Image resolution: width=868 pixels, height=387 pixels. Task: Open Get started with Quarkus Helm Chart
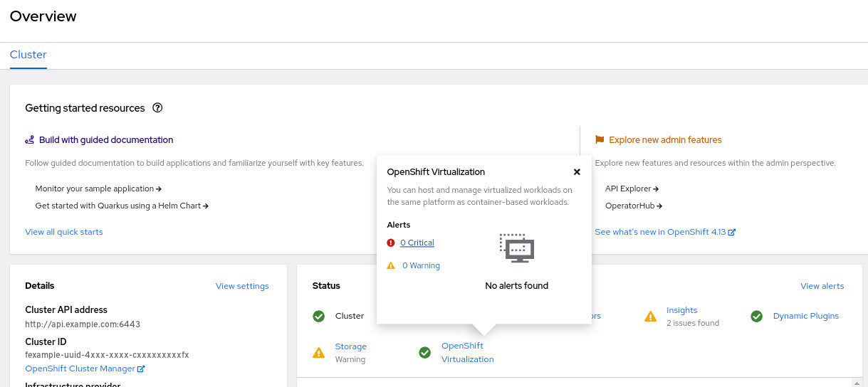coord(121,206)
